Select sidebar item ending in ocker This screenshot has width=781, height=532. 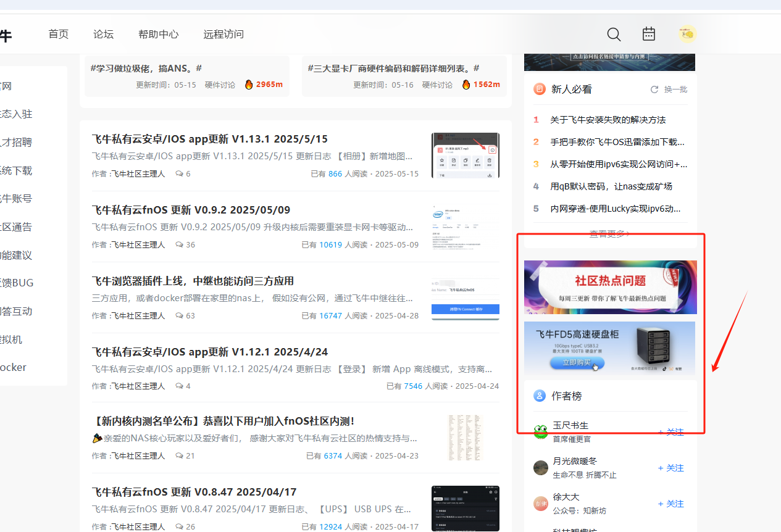(14, 367)
